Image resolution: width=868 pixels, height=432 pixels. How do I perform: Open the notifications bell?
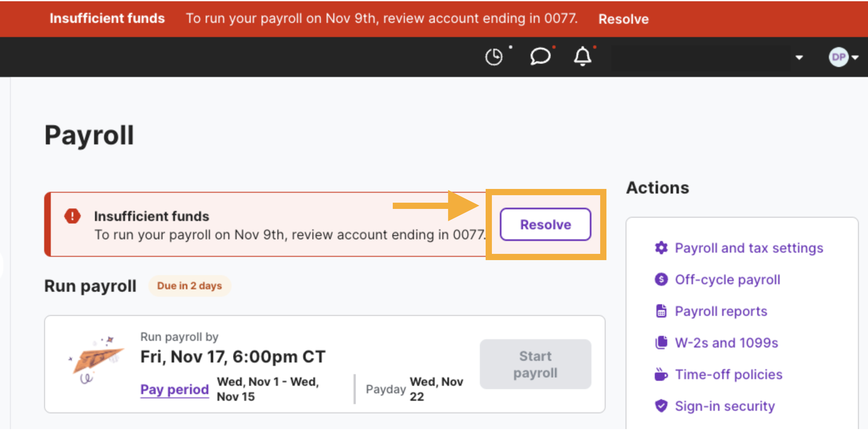583,56
